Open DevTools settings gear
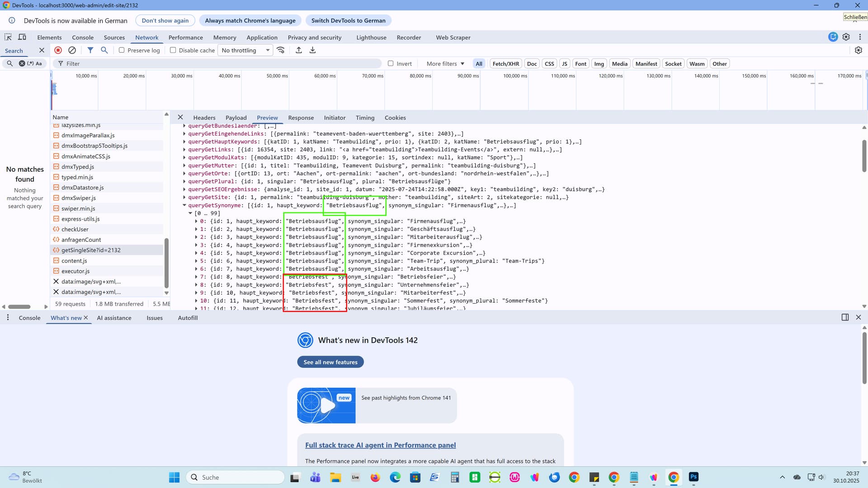Image resolution: width=868 pixels, height=488 pixels. (x=846, y=37)
